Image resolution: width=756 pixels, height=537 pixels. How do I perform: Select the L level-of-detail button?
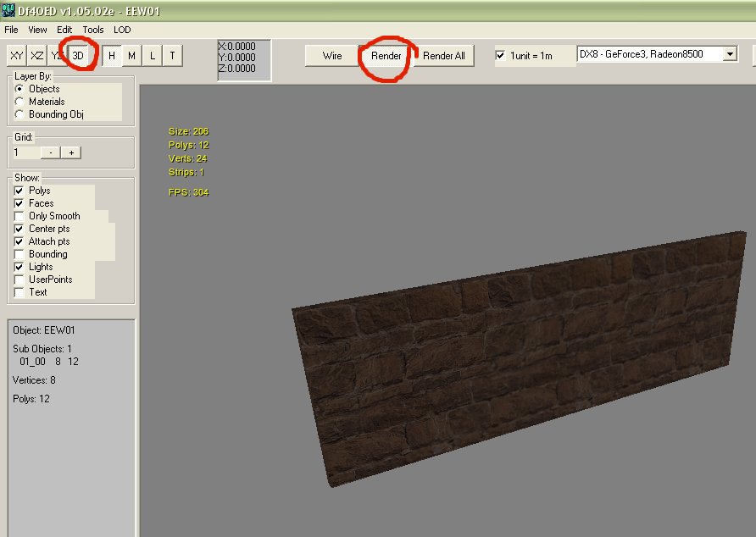click(153, 56)
